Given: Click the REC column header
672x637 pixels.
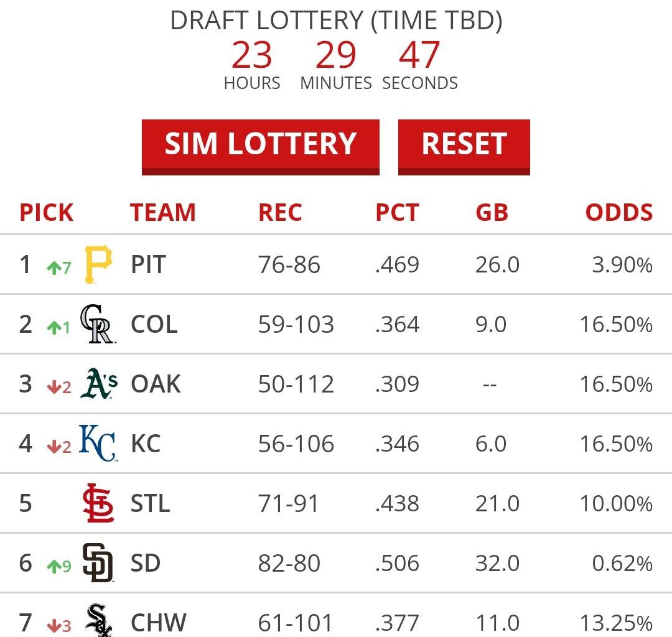Looking at the screenshot, I should point(280,213).
